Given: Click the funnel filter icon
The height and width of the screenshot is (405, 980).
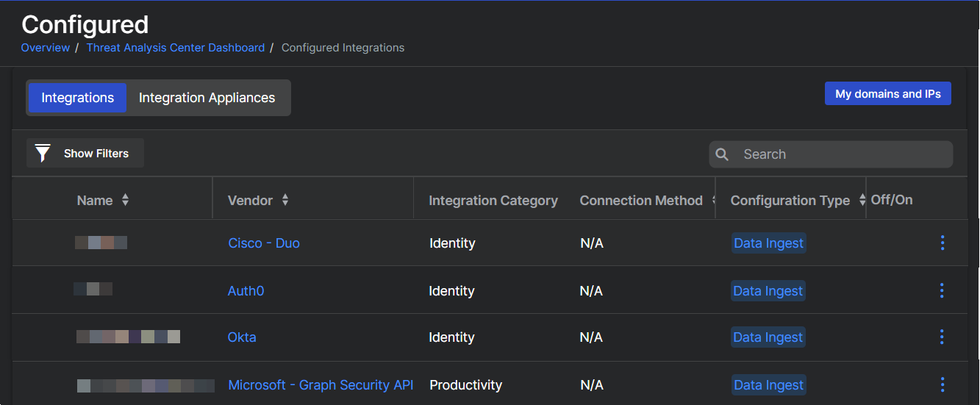Looking at the screenshot, I should 43,154.
